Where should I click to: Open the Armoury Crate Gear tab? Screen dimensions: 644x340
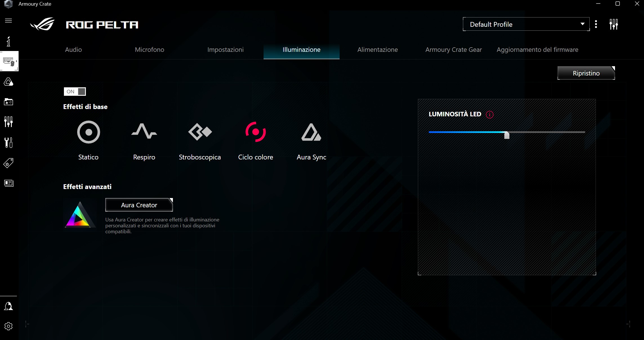454,50
